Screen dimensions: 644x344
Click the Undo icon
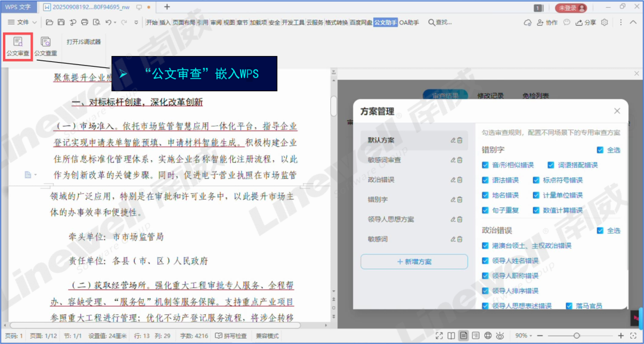pos(108,21)
